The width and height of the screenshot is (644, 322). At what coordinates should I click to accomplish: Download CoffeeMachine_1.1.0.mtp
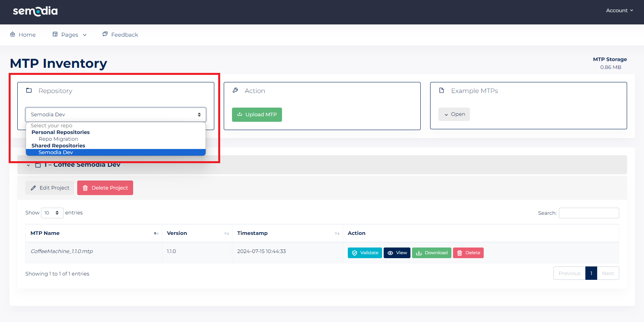[x=432, y=253]
